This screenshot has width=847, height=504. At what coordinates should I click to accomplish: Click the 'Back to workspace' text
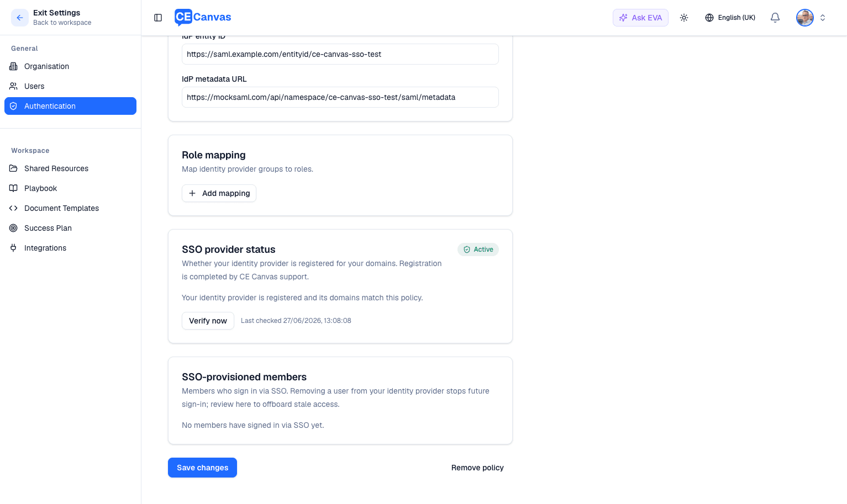(62, 23)
